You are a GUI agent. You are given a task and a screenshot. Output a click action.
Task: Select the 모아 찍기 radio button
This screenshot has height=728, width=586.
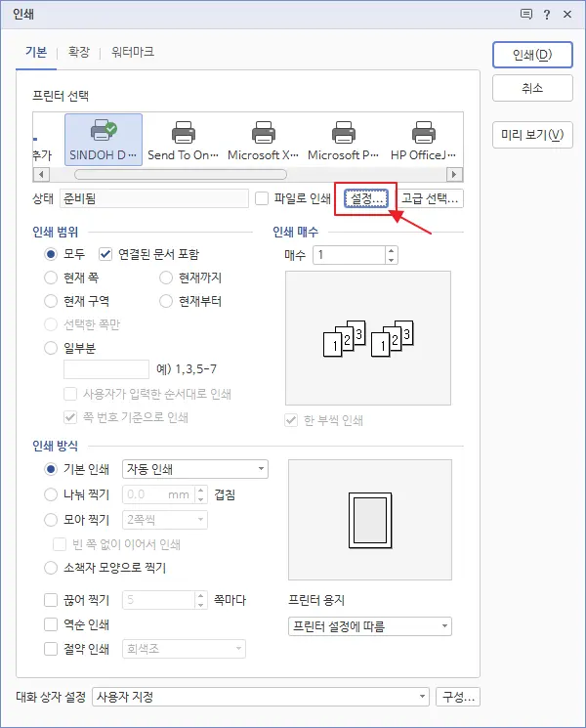pyautogui.click(x=51, y=520)
